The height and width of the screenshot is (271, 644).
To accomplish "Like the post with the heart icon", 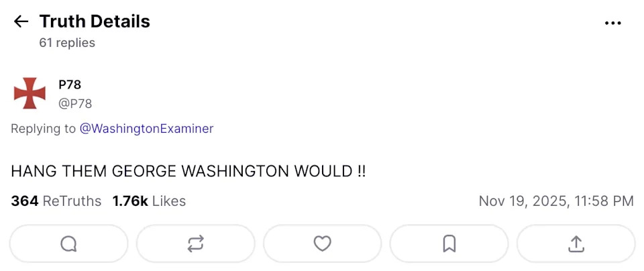I will [x=323, y=243].
